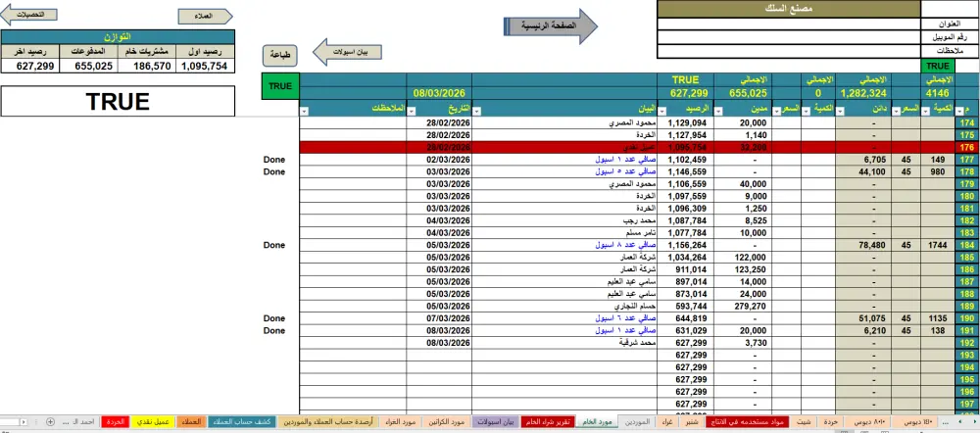Image resolution: width=980 pixels, height=433 pixels.
Task: Select the yellow عميل نقدي sheet tab
Action: pyautogui.click(x=154, y=422)
